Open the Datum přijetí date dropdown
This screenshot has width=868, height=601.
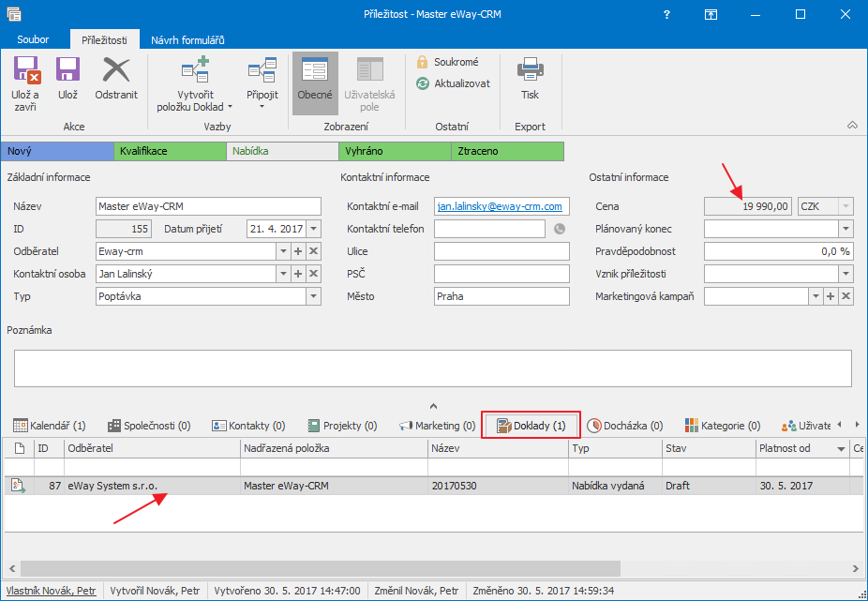(313, 229)
